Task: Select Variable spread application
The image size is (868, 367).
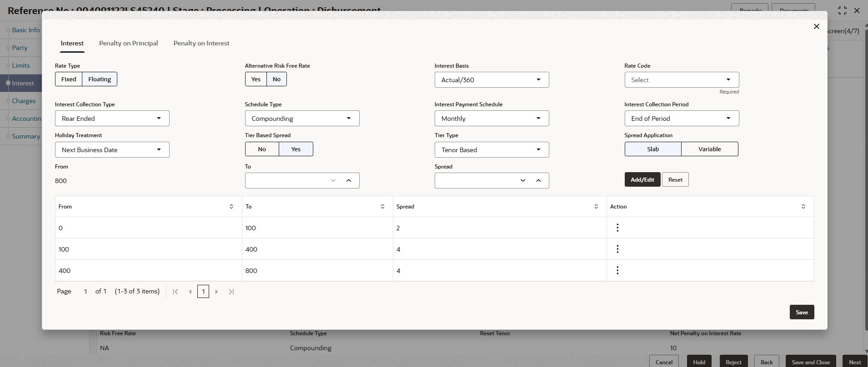Action: (x=710, y=149)
